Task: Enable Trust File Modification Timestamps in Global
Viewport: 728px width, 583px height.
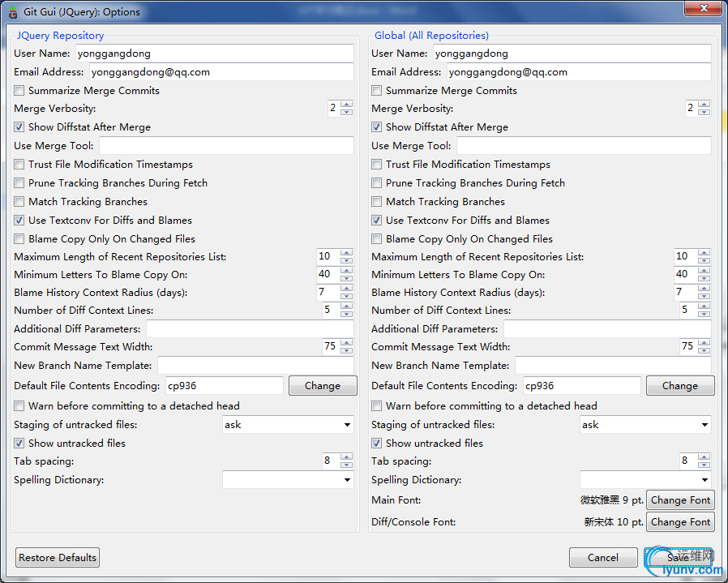Action: [376, 165]
